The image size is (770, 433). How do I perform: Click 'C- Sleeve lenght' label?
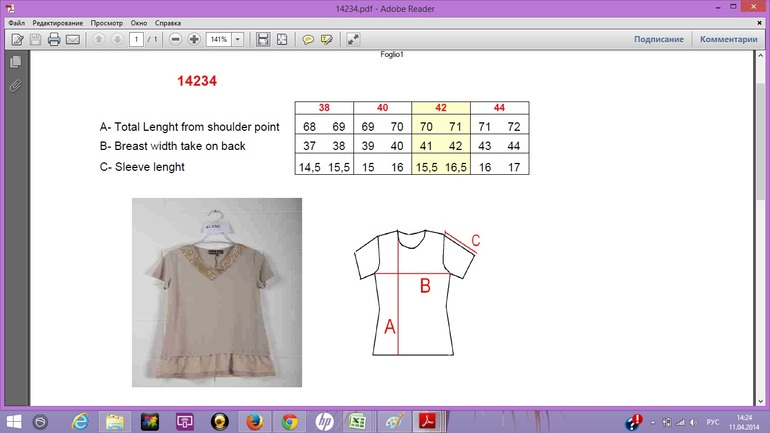[142, 167]
